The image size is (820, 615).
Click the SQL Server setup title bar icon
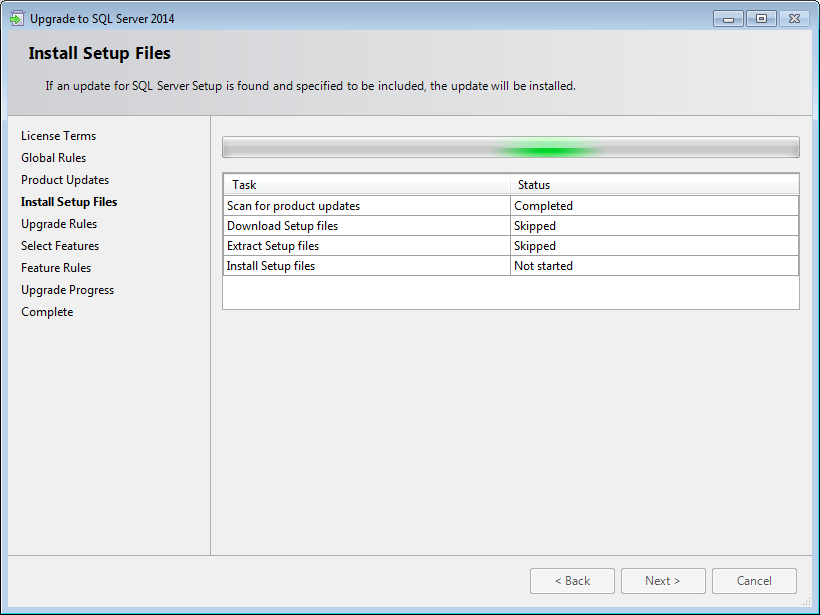tap(17, 19)
